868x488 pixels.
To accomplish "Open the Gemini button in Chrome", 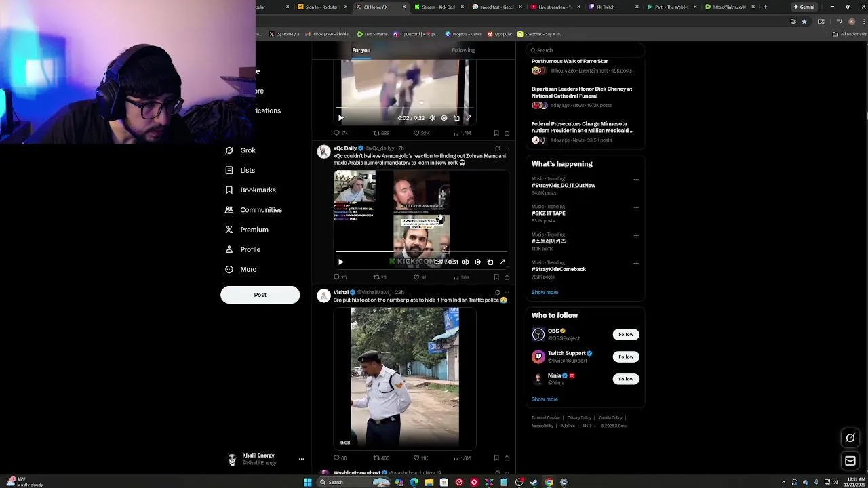I will pos(805,7).
